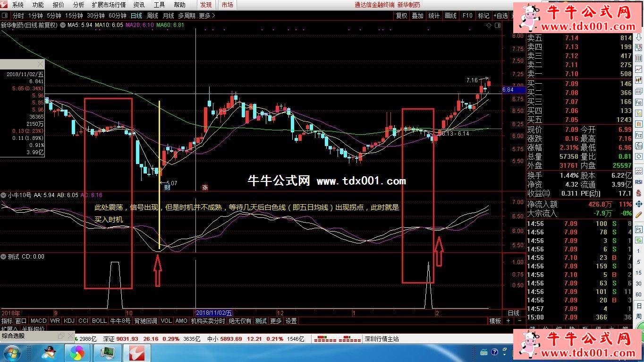This screenshot has height=362, width=644.
Task: Open 更多 in the bottom indicator tabs
Action: (x=276, y=321)
